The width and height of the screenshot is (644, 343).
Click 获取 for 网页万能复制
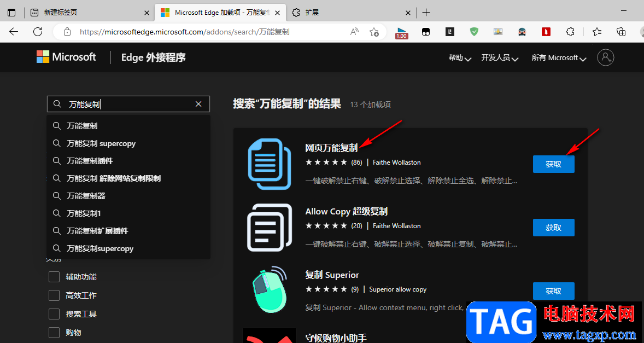pyautogui.click(x=553, y=164)
